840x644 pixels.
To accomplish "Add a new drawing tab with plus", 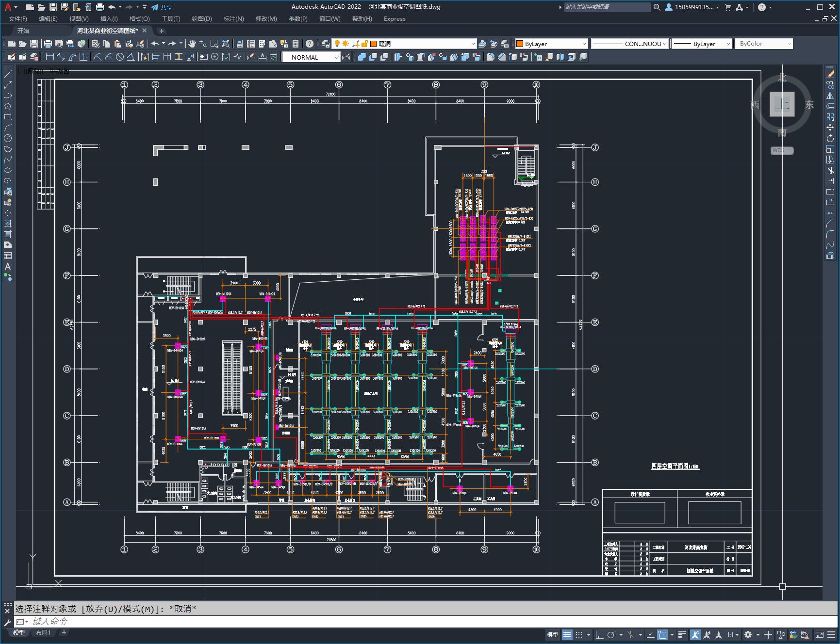I will (162, 31).
